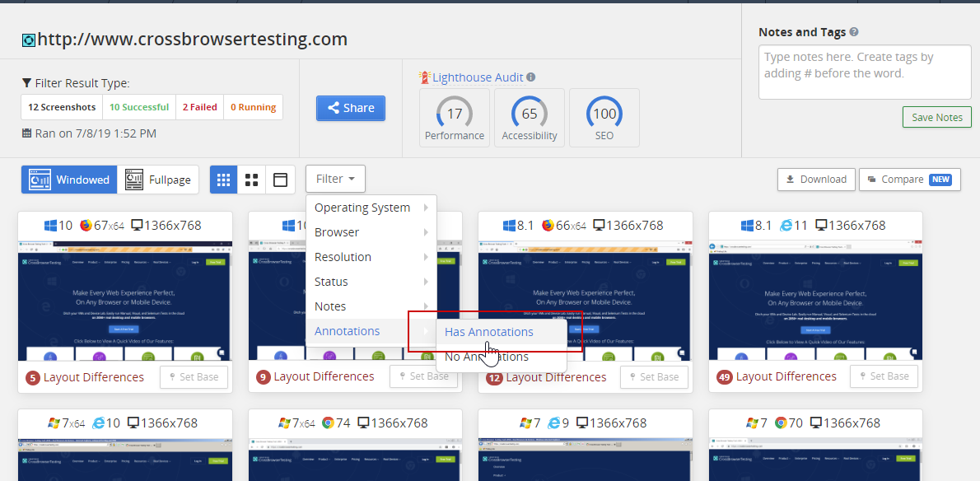Click the Internet Explorer 10 icon
The width and height of the screenshot is (980, 481).
coord(98,423)
